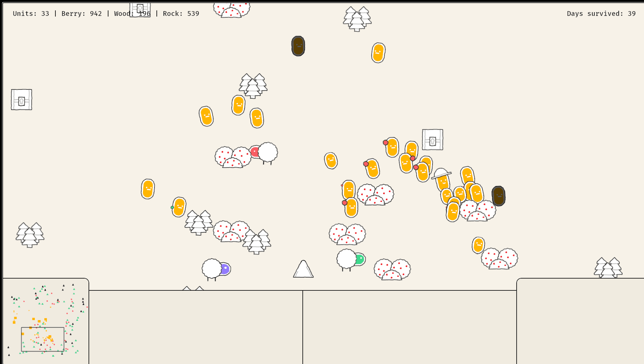Image resolution: width=644 pixels, height=364 pixels.
Task: Select the dark brown unit near the top trees
Action: [298, 46]
